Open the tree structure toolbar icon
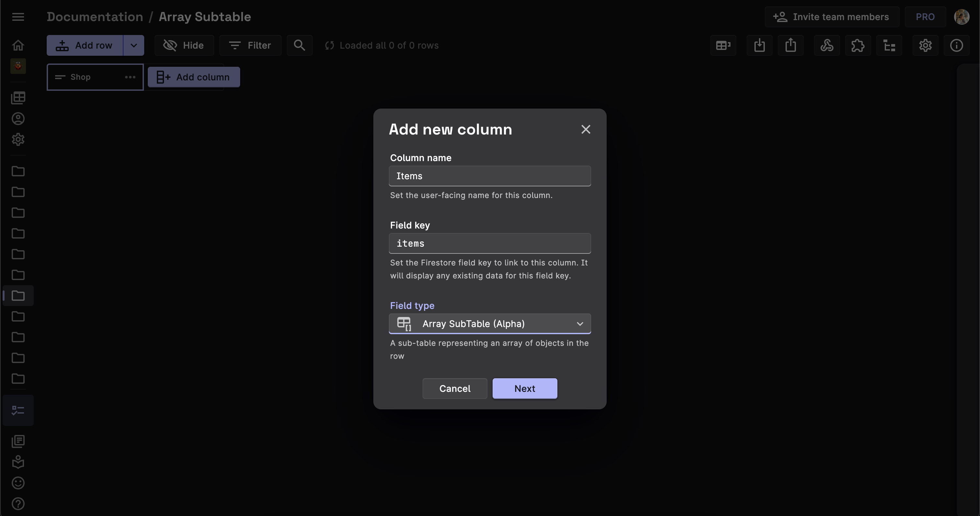This screenshot has height=516, width=980. [x=889, y=45]
